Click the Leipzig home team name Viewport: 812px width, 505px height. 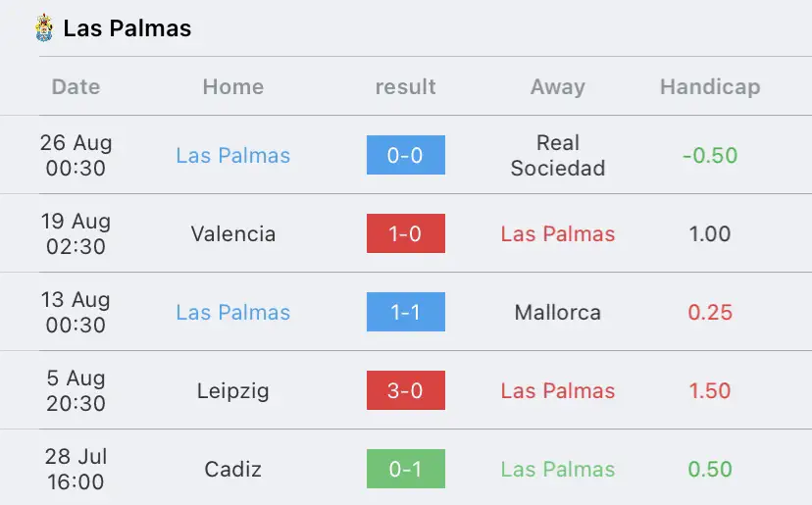[x=233, y=390]
